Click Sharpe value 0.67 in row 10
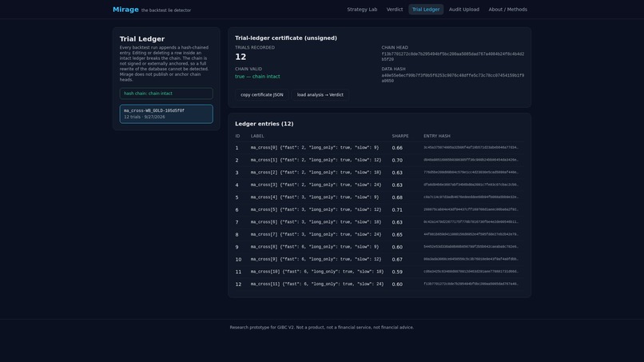The height and width of the screenshot is (362, 644). (397, 260)
